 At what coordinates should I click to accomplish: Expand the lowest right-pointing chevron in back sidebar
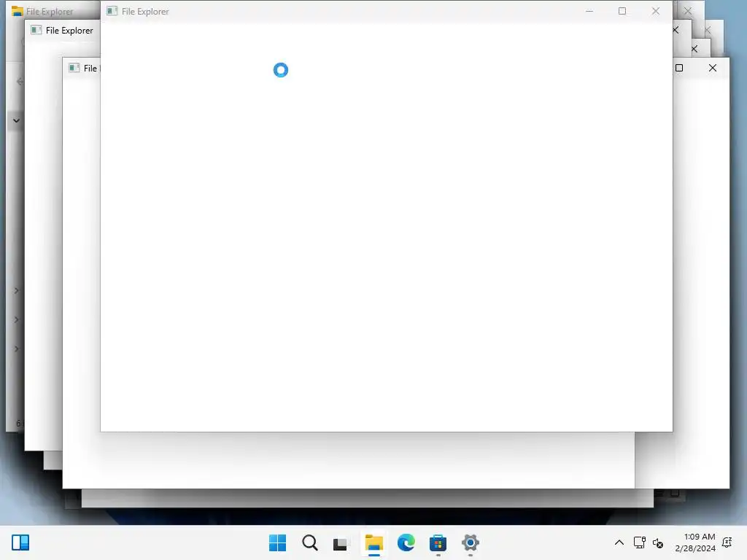click(x=17, y=349)
